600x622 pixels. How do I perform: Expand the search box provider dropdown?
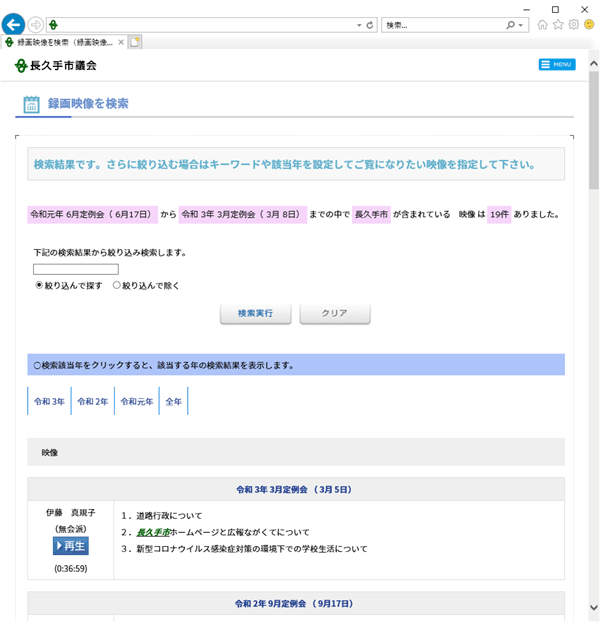click(x=522, y=25)
